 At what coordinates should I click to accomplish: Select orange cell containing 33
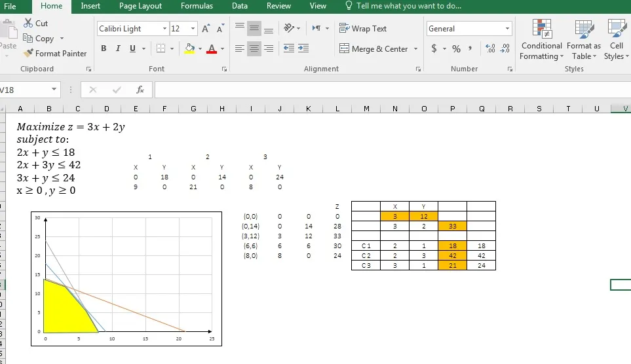pyautogui.click(x=453, y=226)
